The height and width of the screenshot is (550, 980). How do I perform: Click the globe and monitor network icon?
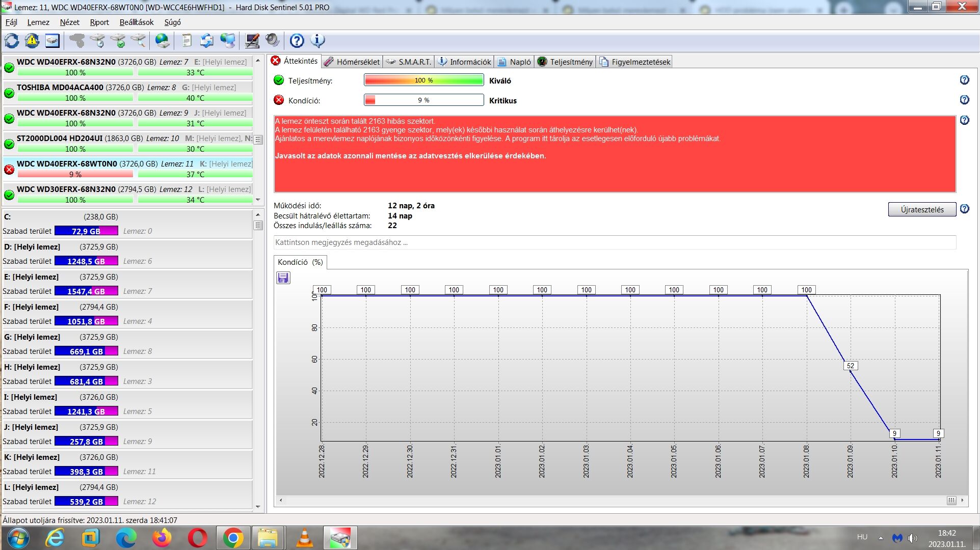(x=228, y=41)
